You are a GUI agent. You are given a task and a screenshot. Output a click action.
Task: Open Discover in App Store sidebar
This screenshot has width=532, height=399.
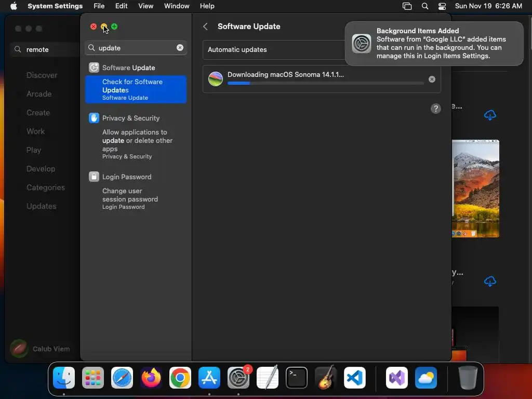pyautogui.click(x=42, y=75)
